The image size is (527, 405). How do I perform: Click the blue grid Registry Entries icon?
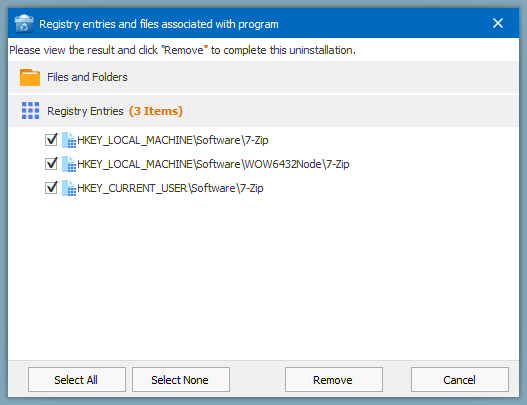(30, 111)
